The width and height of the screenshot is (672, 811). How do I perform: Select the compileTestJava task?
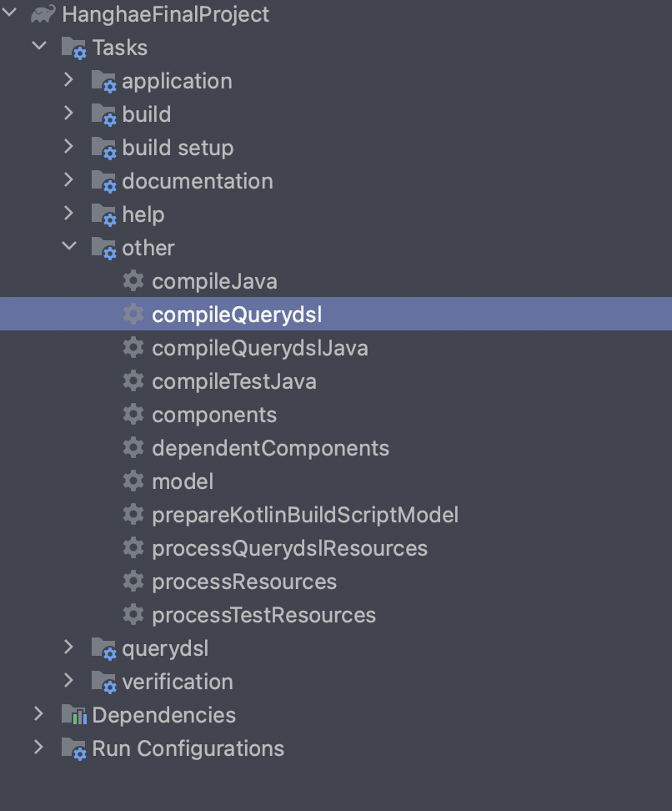(x=233, y=381)
